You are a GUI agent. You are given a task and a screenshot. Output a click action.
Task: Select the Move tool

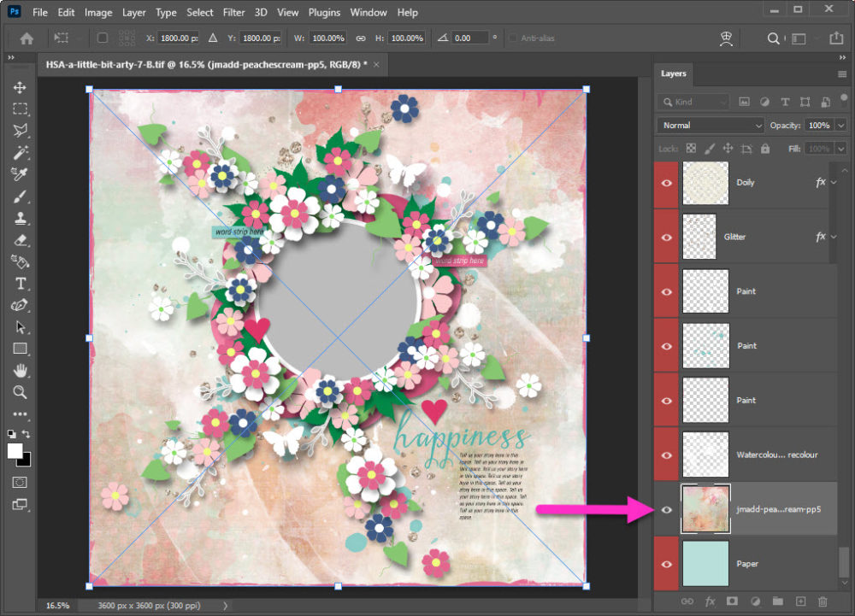[21, 88]
